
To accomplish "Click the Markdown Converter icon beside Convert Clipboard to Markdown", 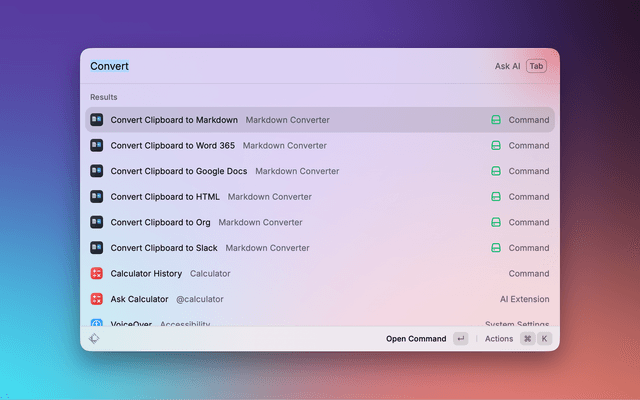I will point(97,120).
